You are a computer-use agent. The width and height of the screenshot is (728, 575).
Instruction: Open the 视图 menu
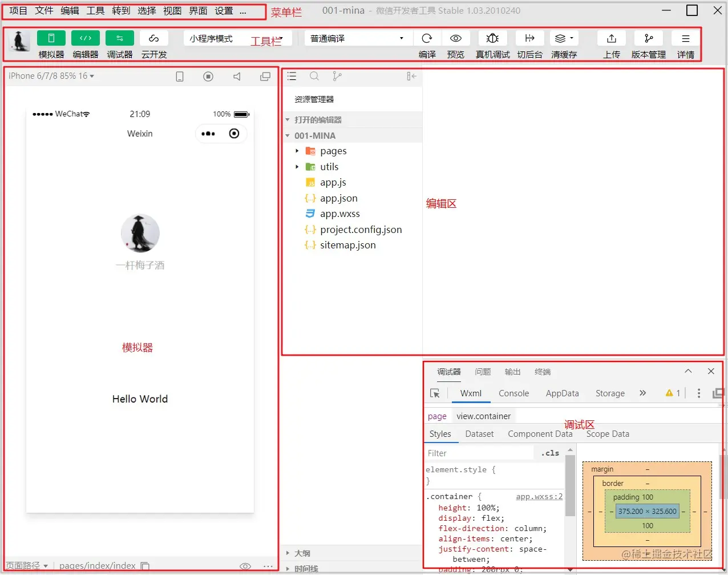coord(172,11)
